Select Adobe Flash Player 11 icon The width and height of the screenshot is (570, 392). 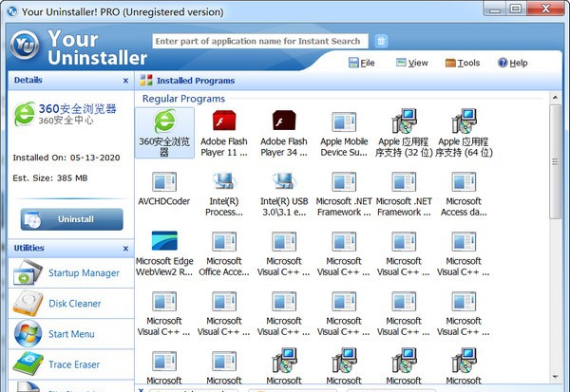tap(224, 121)
